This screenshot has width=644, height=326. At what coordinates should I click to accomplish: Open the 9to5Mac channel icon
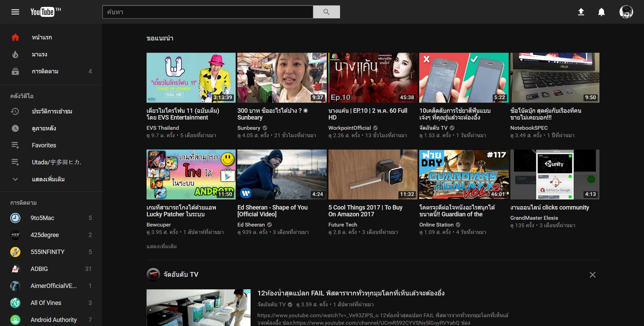pos(15,218)
